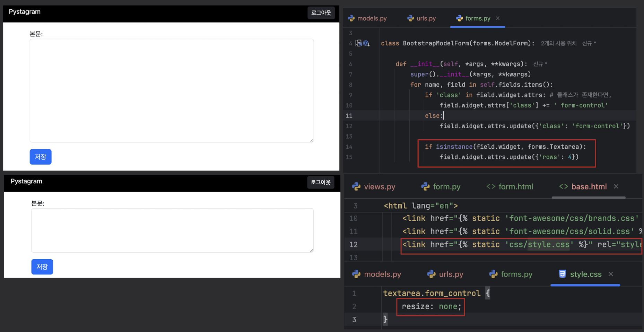The width and height of the screenshot is (644, 332).
Task: Click the HTML brackets icon on form.html tab
Action: 491,186
